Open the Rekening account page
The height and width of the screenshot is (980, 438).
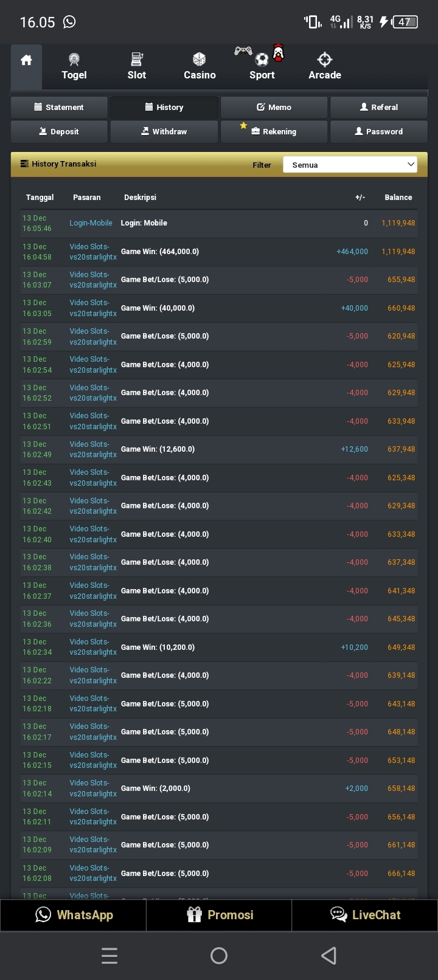[x=274, y=132]
